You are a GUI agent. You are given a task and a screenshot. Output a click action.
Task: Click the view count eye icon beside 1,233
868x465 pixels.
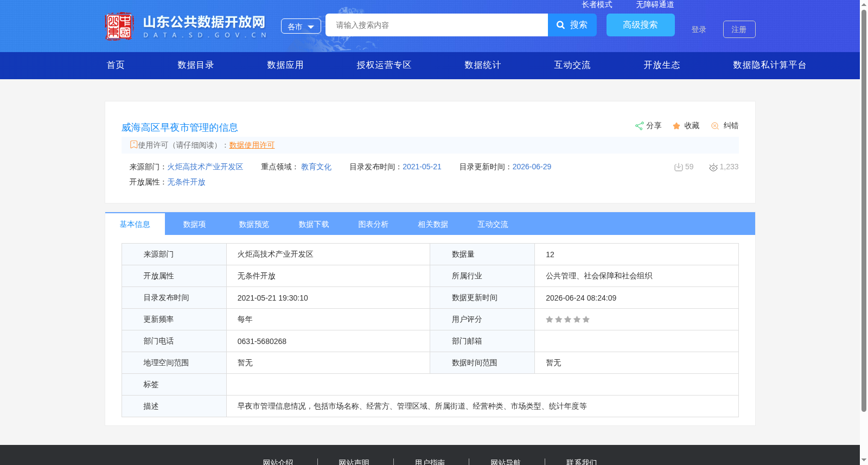(x=713, y=167)
